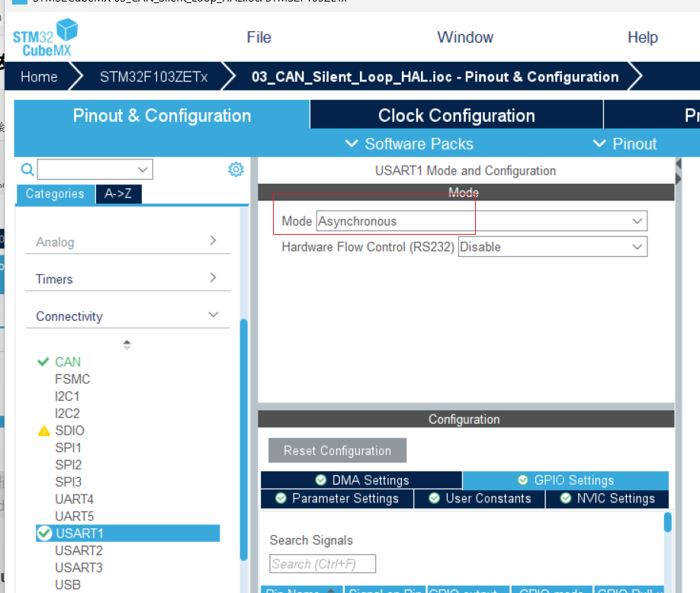
Task: Open the Pinout dropdown menu
Action: 625,143
